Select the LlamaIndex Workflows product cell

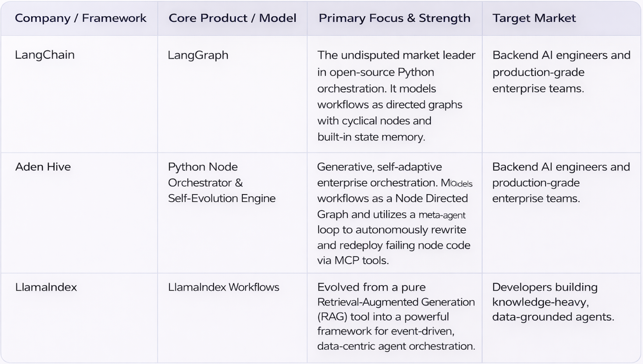pyautogui.click(x=223, y=287)
